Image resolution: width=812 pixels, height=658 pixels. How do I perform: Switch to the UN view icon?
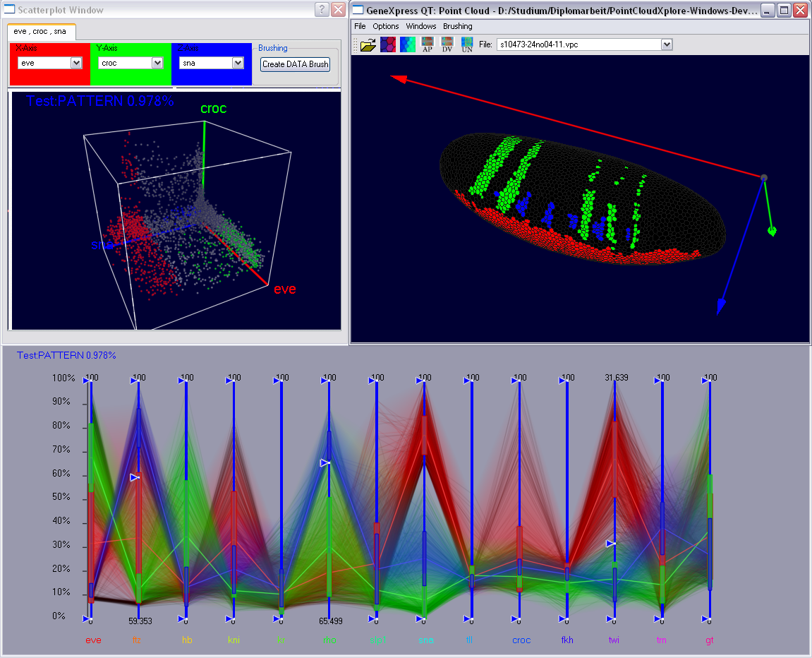coord(467,44)
